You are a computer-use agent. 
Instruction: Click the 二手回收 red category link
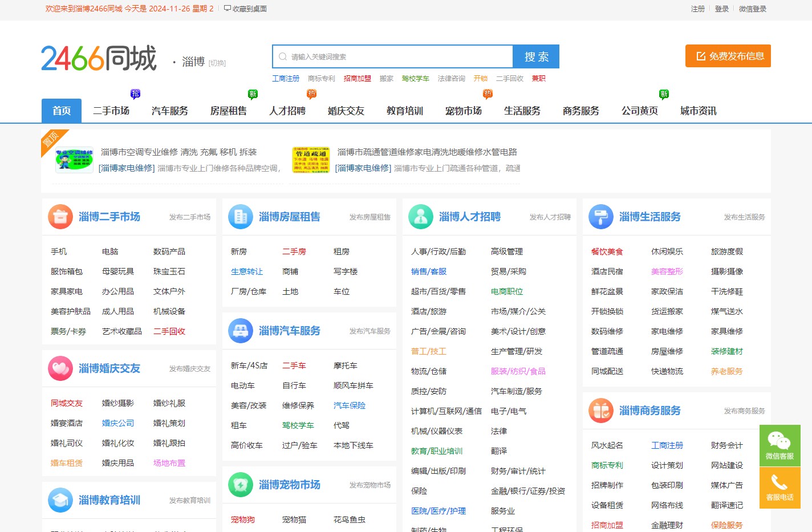(169, 331)
